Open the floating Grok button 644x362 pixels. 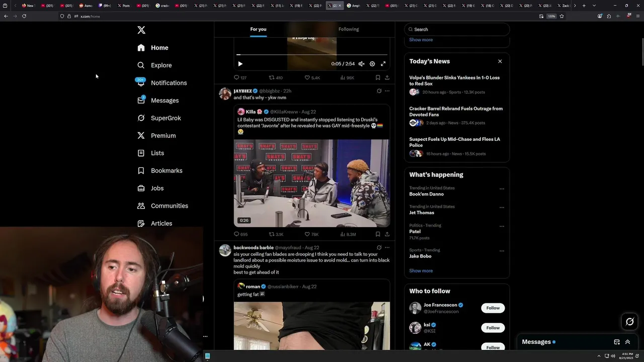coord(629,322)
